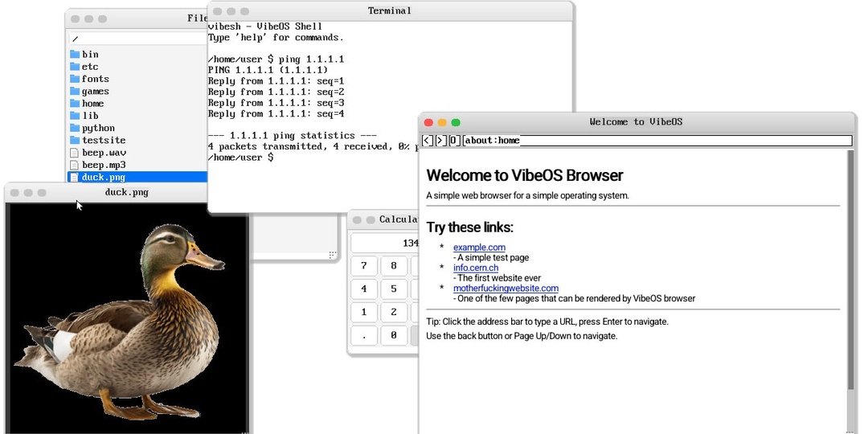Click the "Try these links:" heading
This screenshot has height=434, width=868.
(470, 227)
